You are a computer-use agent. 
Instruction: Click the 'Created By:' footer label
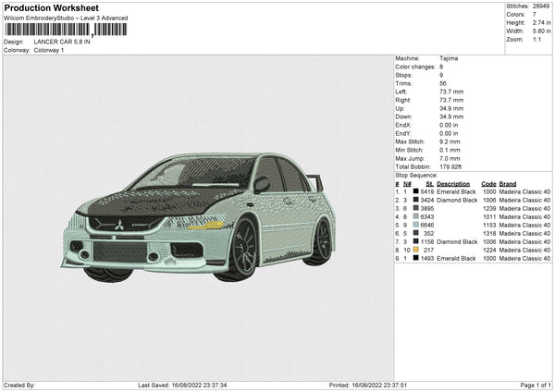(19, 385)
